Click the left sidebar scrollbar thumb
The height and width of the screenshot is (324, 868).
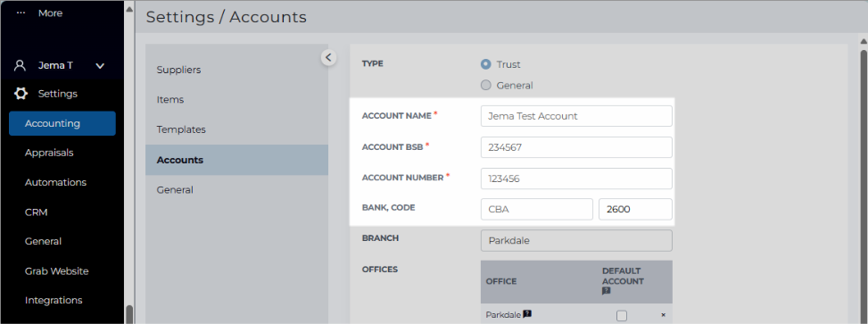129,314
